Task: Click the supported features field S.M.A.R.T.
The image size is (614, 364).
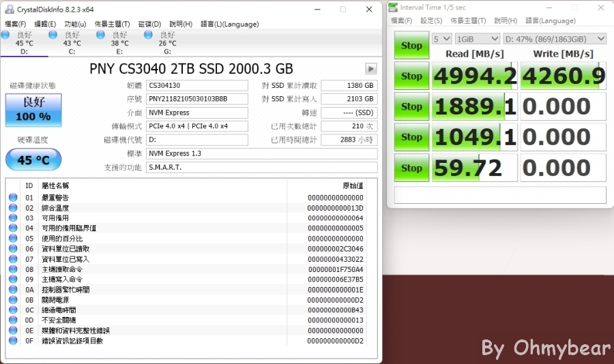Action: coord(261,167)
